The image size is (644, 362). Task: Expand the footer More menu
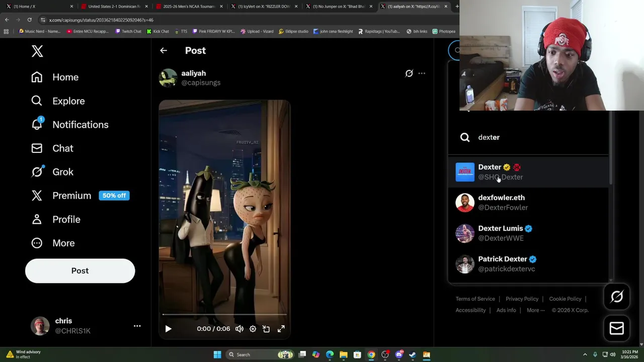coord(535,310)
